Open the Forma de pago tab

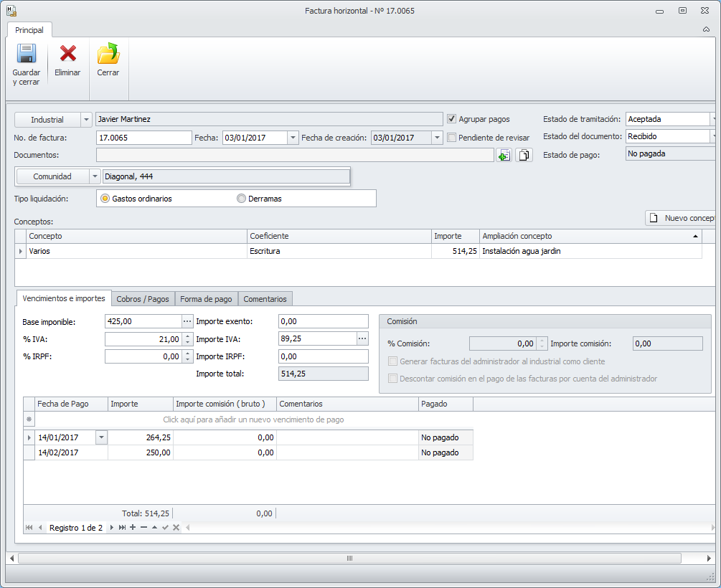pyautogui.click(x=206, y=299)
